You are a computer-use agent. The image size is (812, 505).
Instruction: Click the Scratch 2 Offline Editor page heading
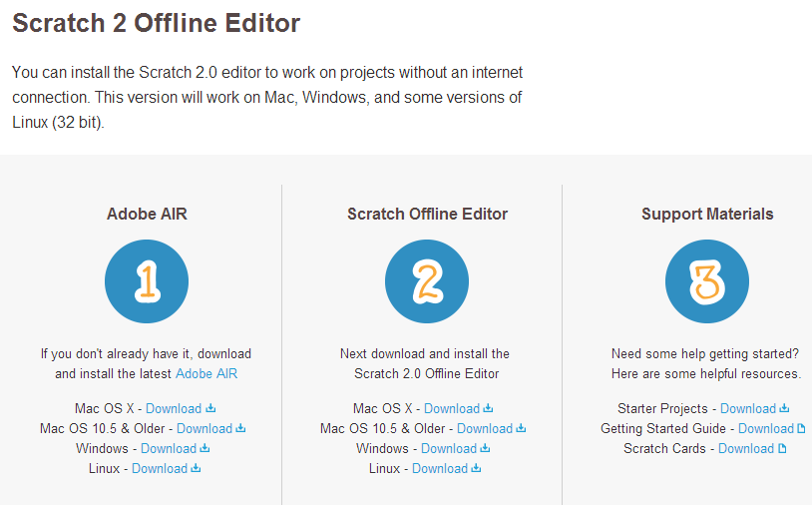[x=157, y=23]
